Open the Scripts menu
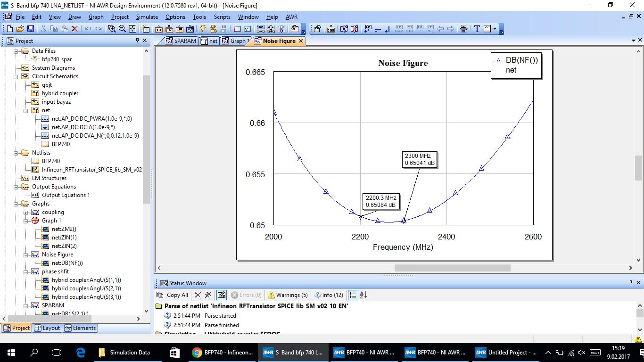The height and width of the screenshot is (362, 644). [222, 16]
